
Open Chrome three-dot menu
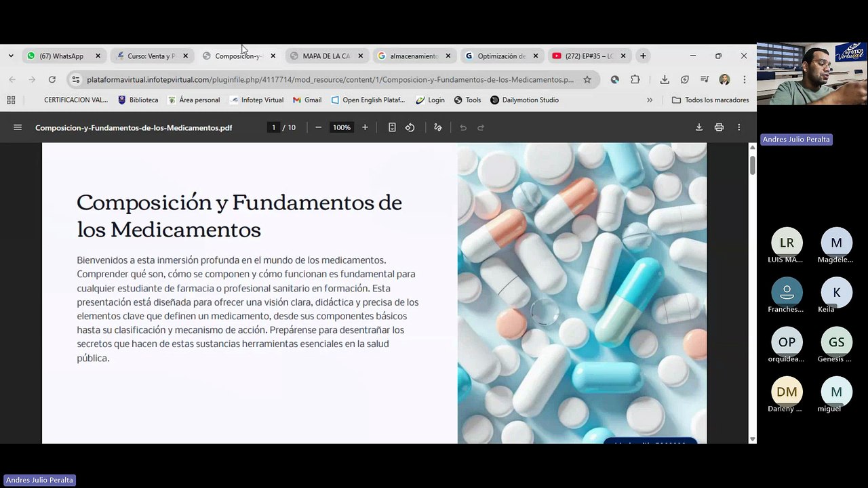coord(745,79)
